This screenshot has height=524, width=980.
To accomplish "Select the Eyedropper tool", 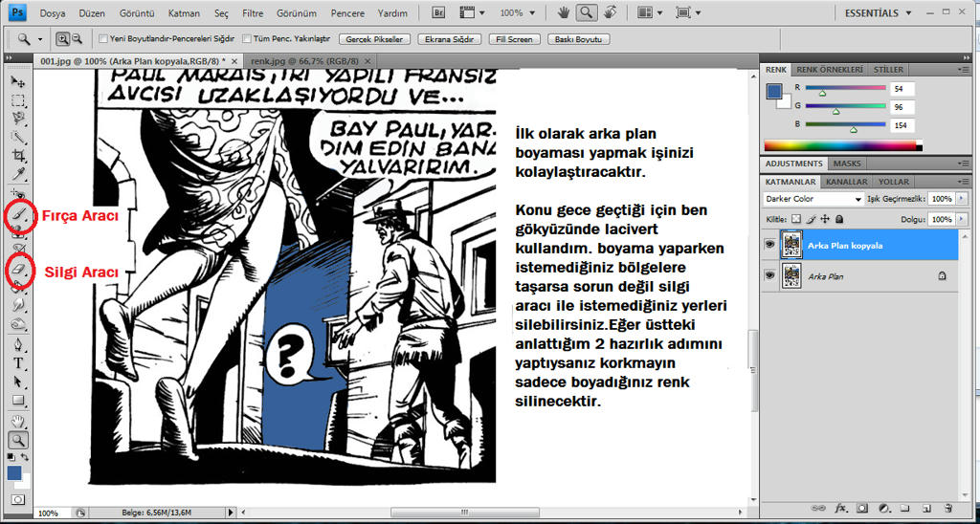I will 19,173.
